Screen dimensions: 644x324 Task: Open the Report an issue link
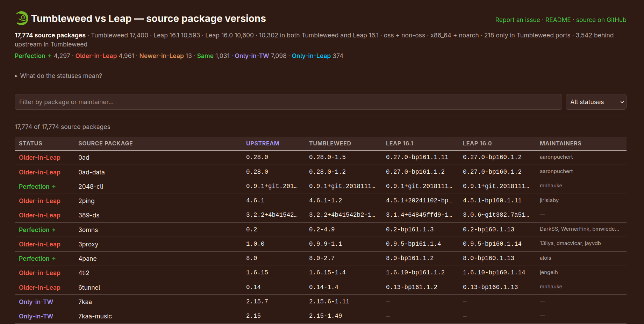(x=517, y=20)
